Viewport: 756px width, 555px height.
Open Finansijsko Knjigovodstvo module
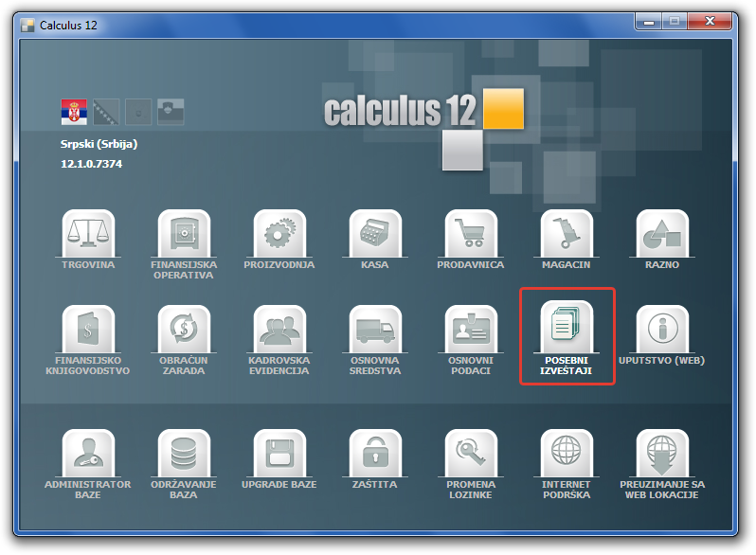[x=88, y=330]
